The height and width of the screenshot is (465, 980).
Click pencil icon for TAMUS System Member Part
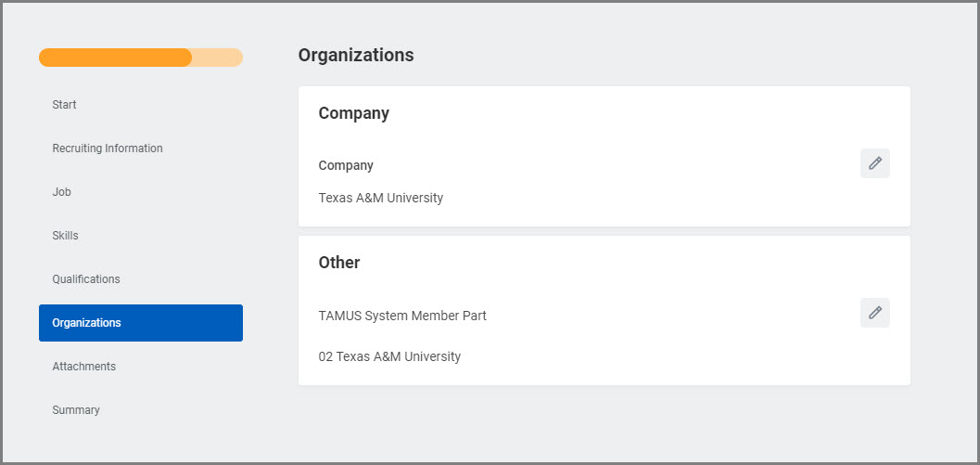click(x=874, y=313)
